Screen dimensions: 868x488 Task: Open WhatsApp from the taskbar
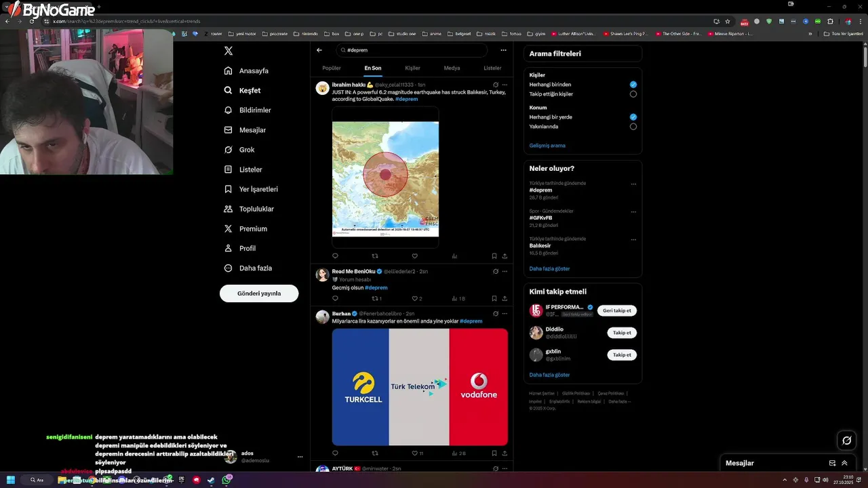point(227,480)
